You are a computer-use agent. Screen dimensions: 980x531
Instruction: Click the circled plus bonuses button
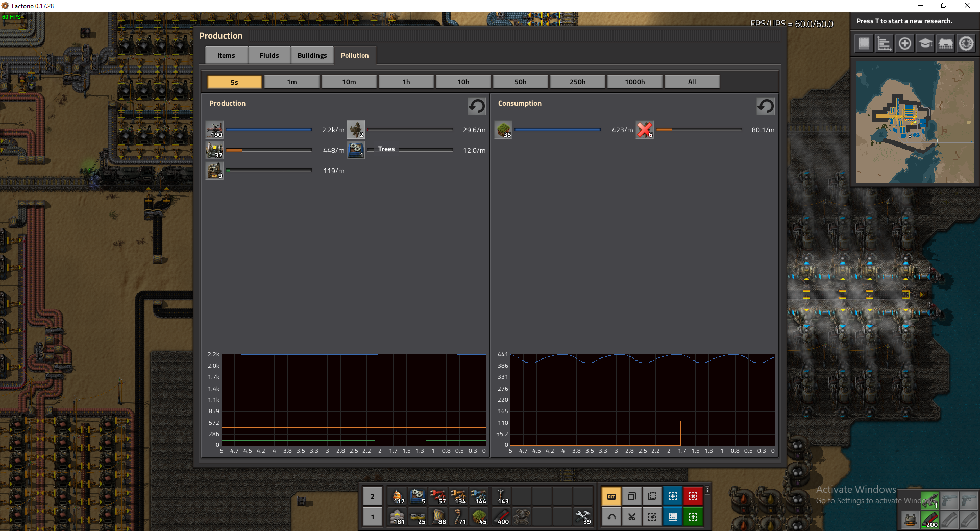point(904,43)
